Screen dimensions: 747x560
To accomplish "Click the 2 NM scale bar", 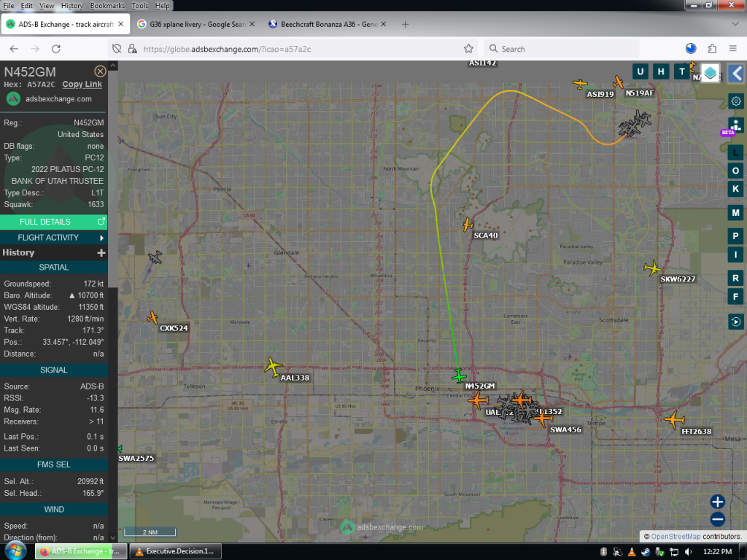I will tap(150, 532).
